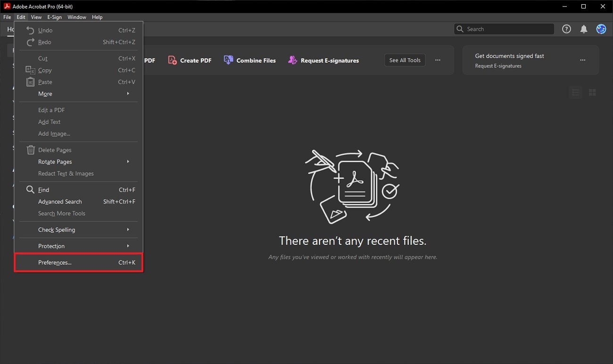Open the View menu

(36, 17)
